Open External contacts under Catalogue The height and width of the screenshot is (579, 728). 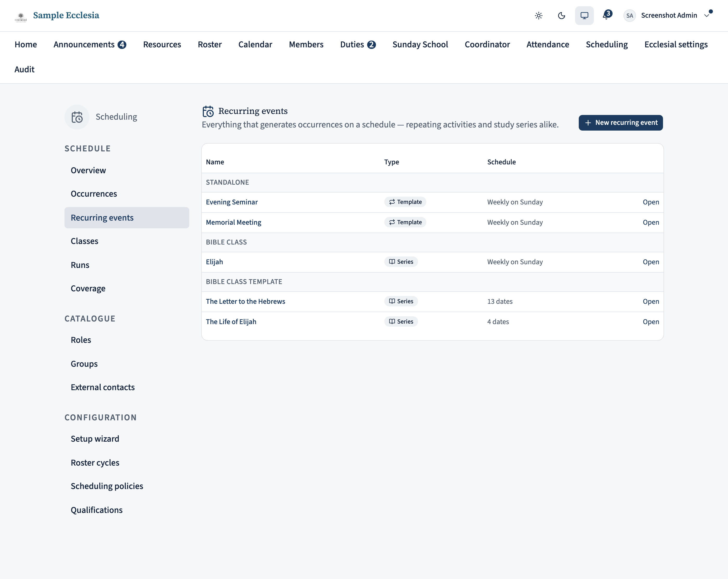(127, 388)
